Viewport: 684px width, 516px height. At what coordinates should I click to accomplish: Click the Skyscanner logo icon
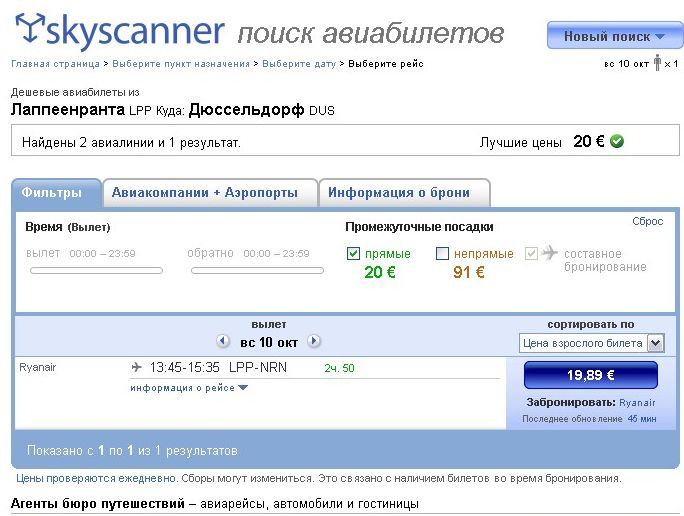pyautogui.click(x=30, y=27)
